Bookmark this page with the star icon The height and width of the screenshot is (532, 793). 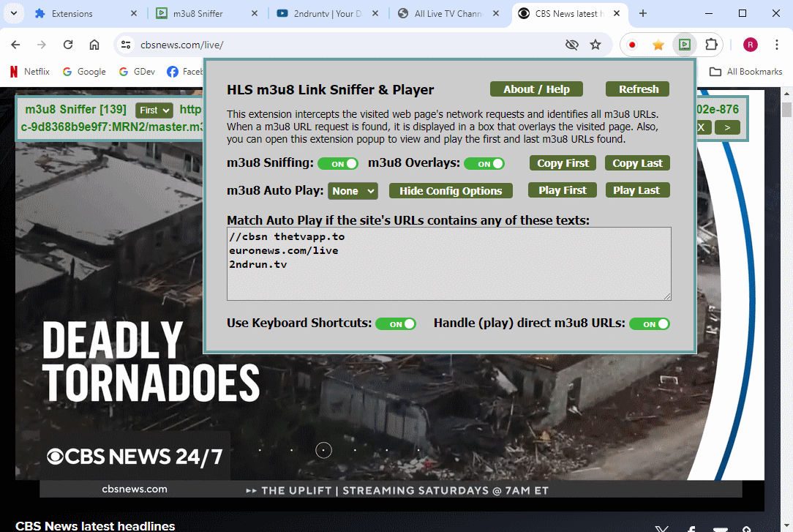point(595,45)
